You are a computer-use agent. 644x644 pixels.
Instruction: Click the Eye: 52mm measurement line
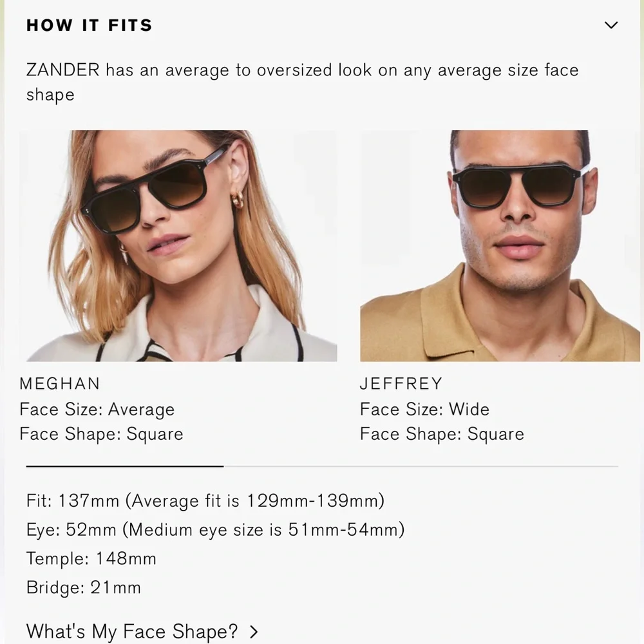click(x=215, y=529)
